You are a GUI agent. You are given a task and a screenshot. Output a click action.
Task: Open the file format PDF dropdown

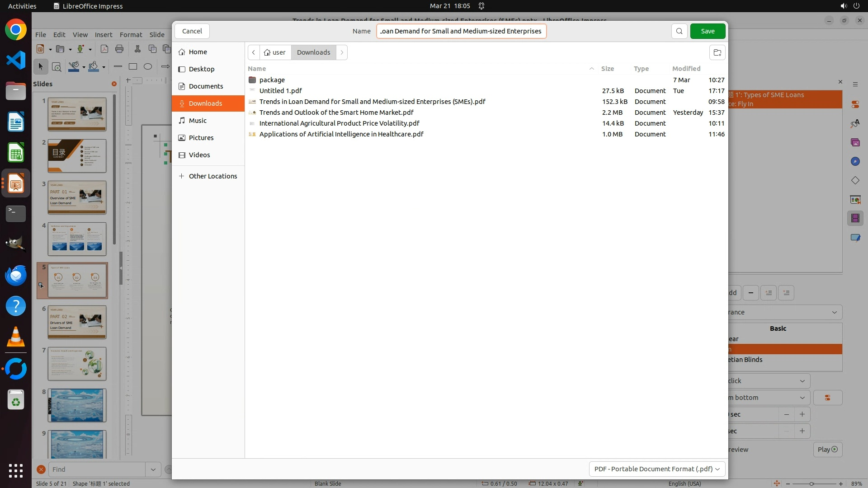click(657, 469)
